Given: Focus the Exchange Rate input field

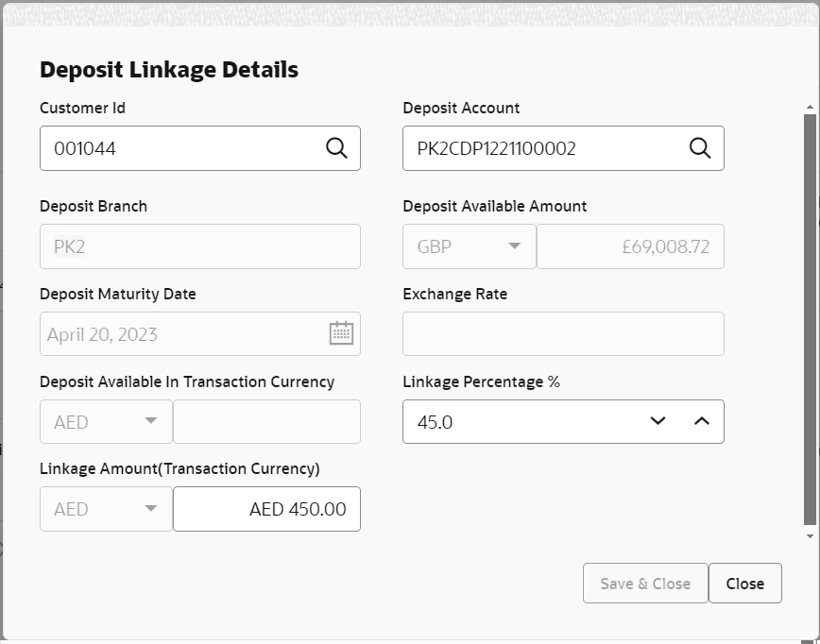Looking at the screenshot, I should (563, 333).
